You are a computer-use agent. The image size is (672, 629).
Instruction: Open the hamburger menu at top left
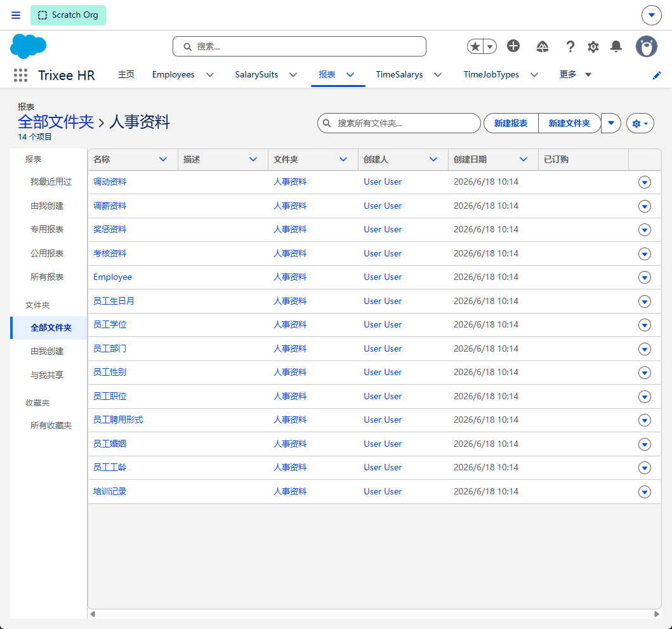click(x=16, y=15)
